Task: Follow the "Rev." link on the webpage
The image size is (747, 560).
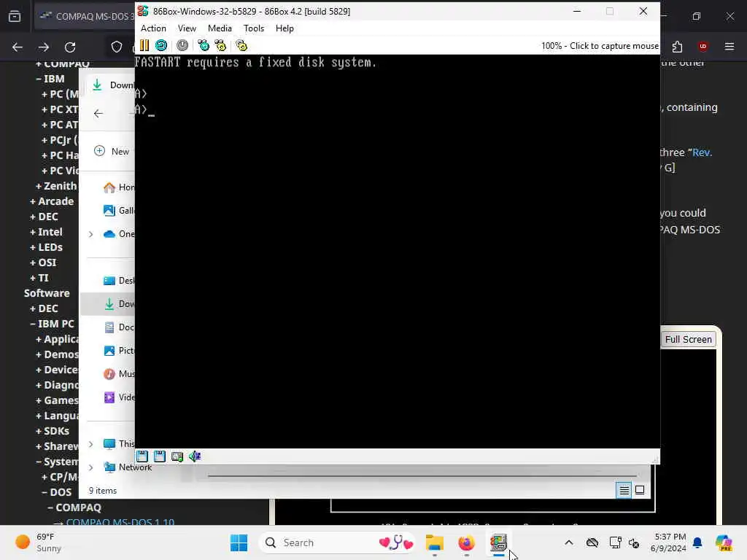Action: [702, 152]
